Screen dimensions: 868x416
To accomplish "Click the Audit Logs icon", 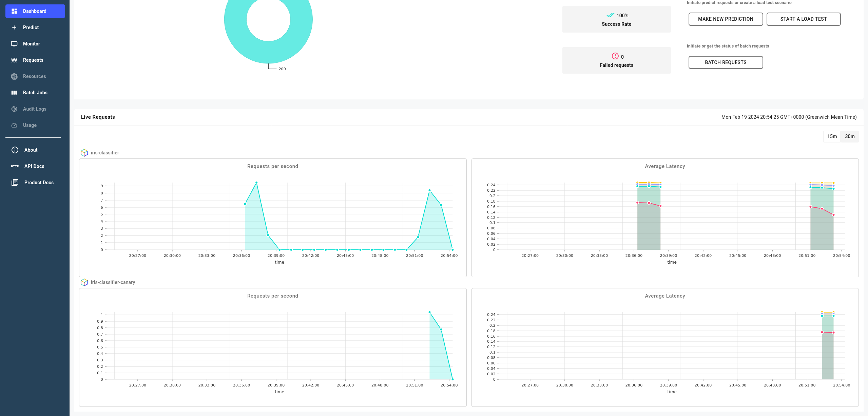I will click(x=14, y=109).
